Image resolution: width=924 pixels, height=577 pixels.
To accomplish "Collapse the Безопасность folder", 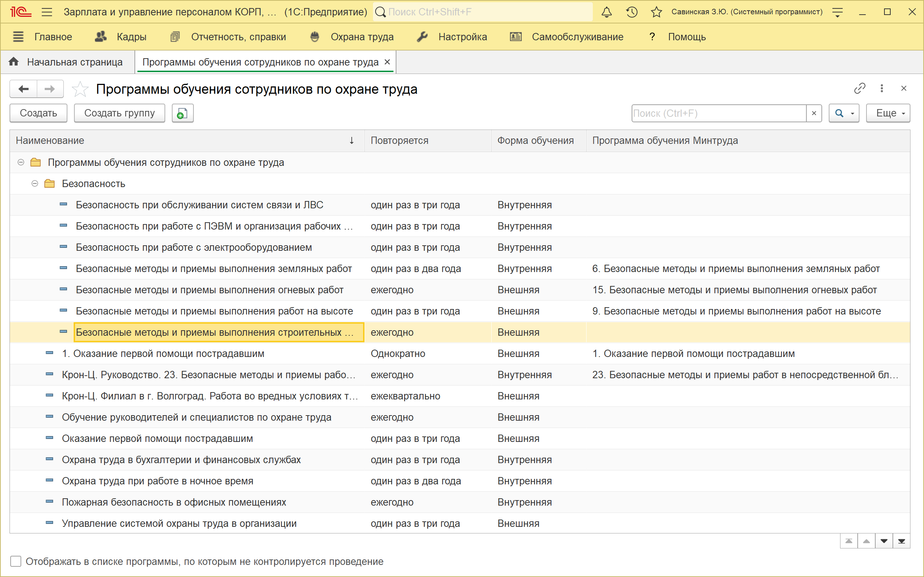I will (35, 184).
